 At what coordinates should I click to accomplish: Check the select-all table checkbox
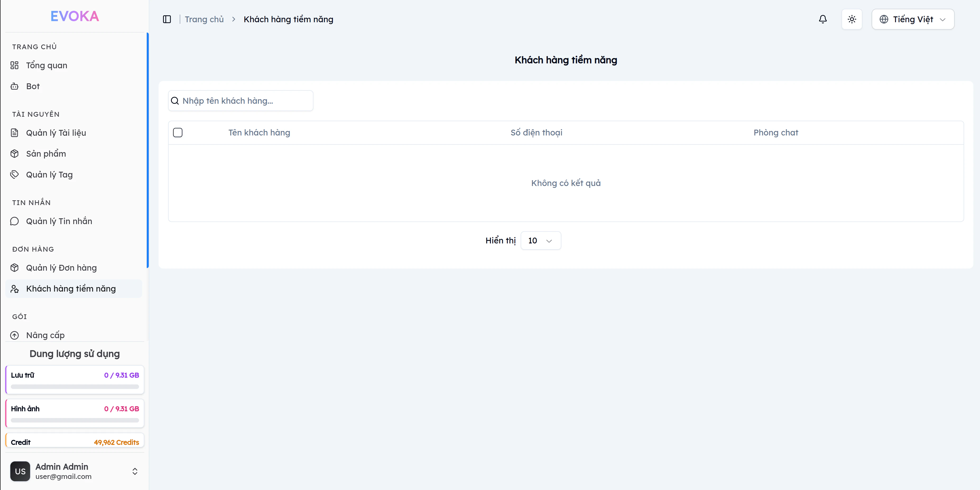tap(178, 133)
